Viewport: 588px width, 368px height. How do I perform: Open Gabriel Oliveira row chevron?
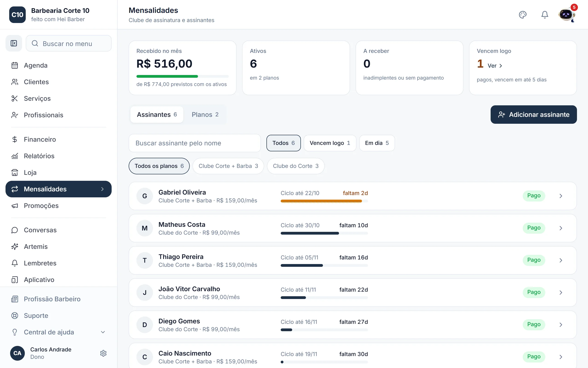click(561, 196)
